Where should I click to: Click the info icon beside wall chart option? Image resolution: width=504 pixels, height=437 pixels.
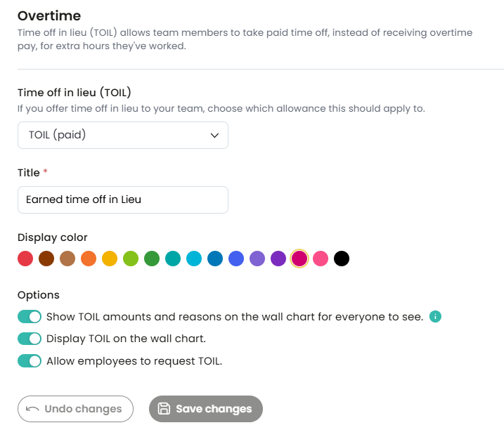coord(435,316)
